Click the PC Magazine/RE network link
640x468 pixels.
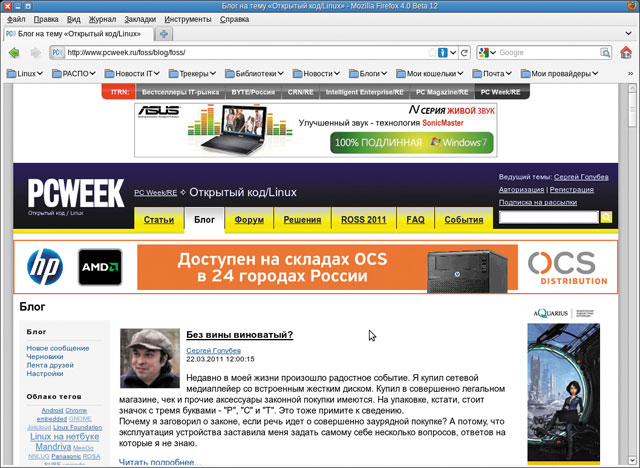(442, 92)
